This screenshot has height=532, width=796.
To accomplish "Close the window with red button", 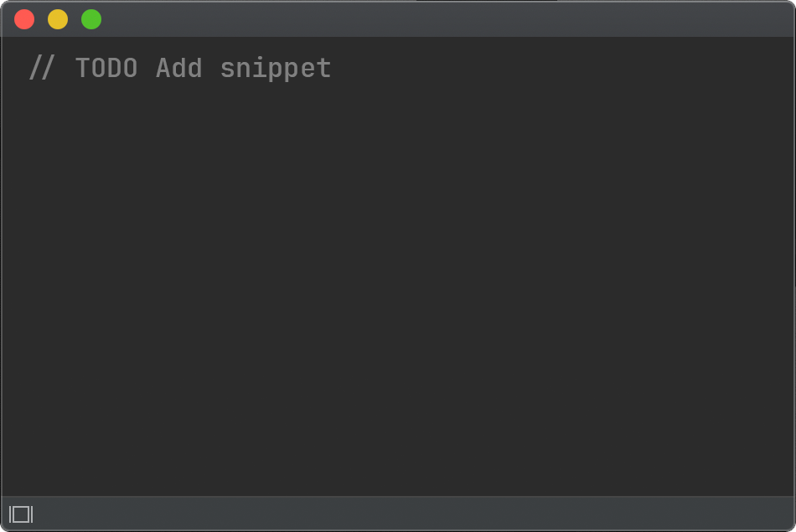I will click(24, 19).
